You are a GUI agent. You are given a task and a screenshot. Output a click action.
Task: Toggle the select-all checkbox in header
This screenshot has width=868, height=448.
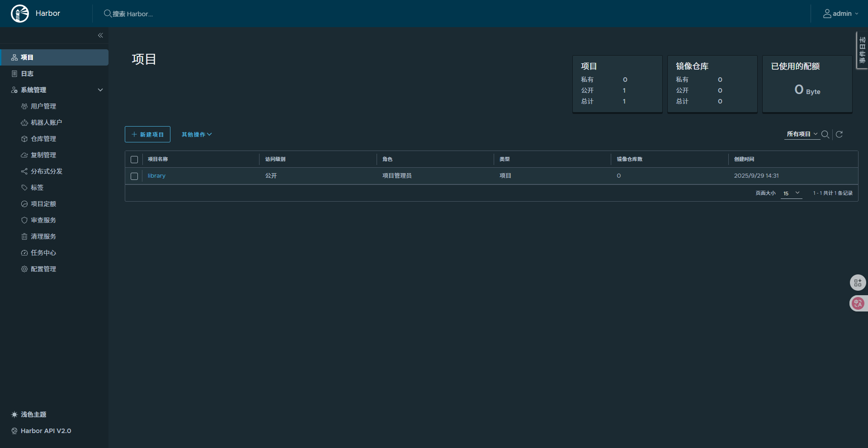pos(134,160)
